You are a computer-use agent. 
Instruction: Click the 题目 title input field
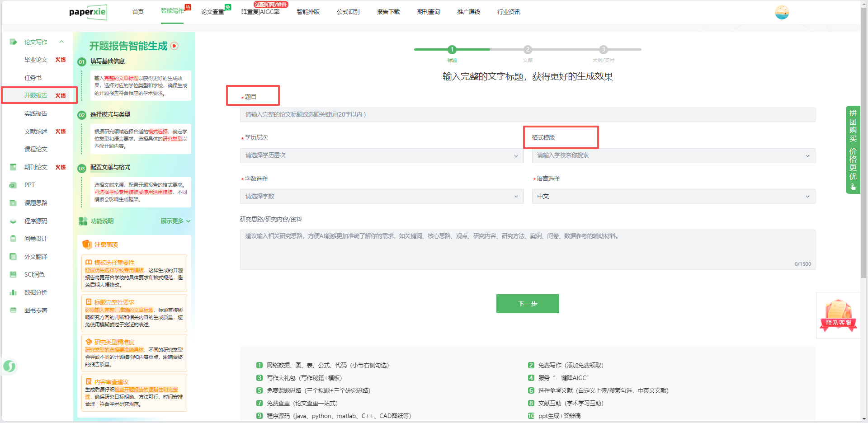[527, 115]
